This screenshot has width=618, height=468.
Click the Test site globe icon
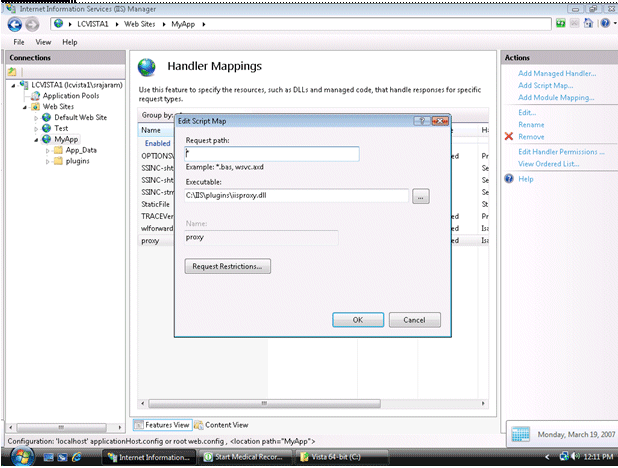point(47,128)
